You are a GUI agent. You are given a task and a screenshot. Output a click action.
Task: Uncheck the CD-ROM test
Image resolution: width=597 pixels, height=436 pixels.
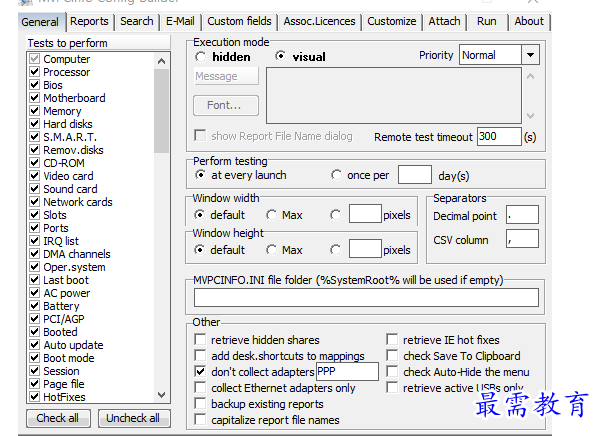(x=35, y=163)
